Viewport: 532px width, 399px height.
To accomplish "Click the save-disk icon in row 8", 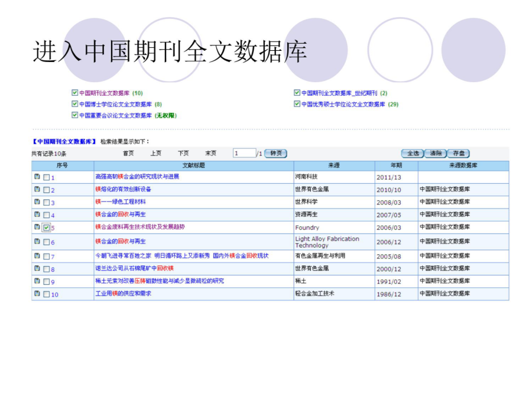I will pos(37,268).
